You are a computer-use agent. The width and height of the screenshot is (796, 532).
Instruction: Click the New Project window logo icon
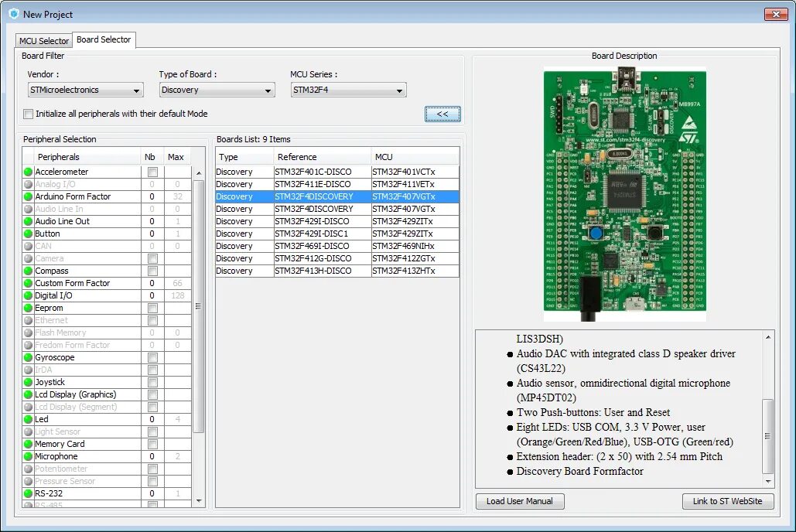[x=14, y=14]
